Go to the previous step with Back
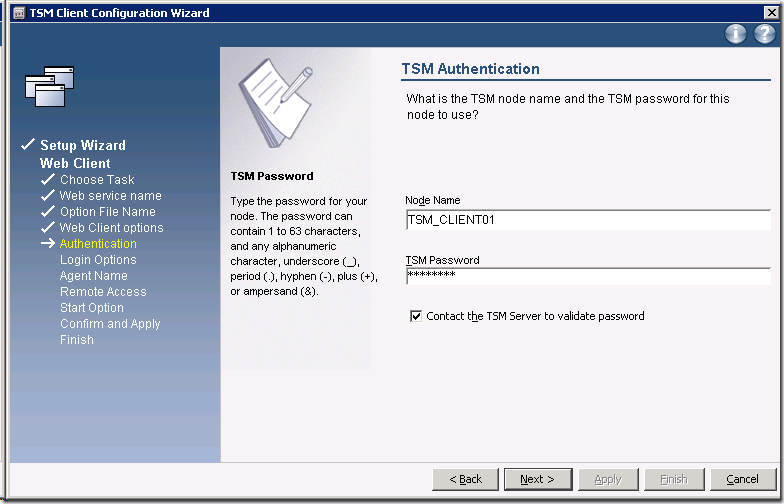784x504 pixels. pos(465,479)
